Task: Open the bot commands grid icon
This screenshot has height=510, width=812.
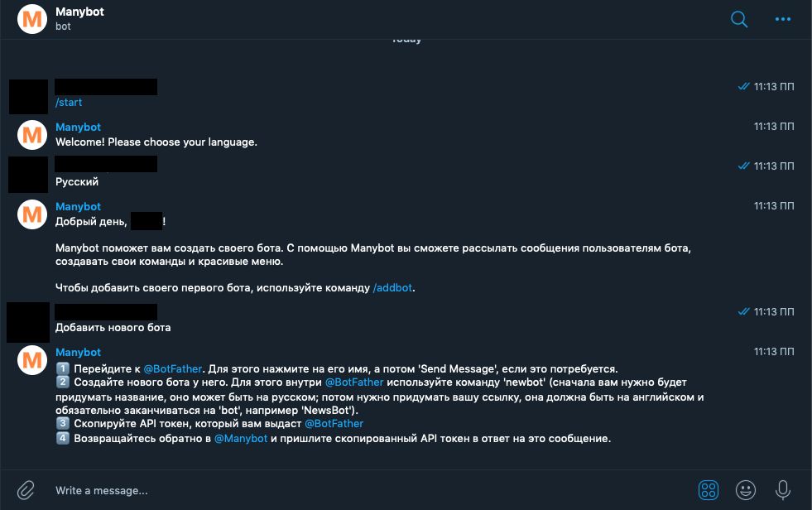Action: (708, 490)
